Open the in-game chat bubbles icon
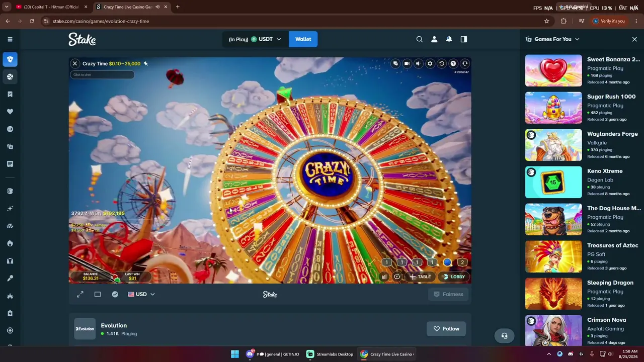 (395, 64)
